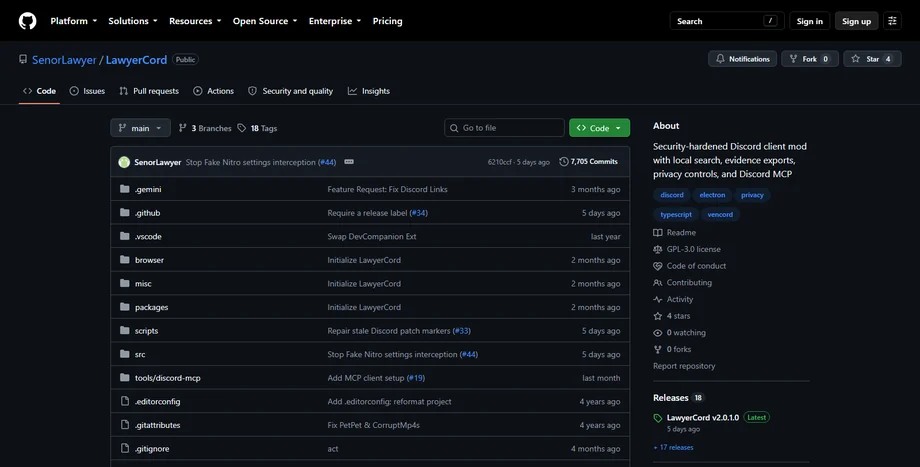Open the + 17 releases link
Screen dimensions: 920x467
point(673,448)
